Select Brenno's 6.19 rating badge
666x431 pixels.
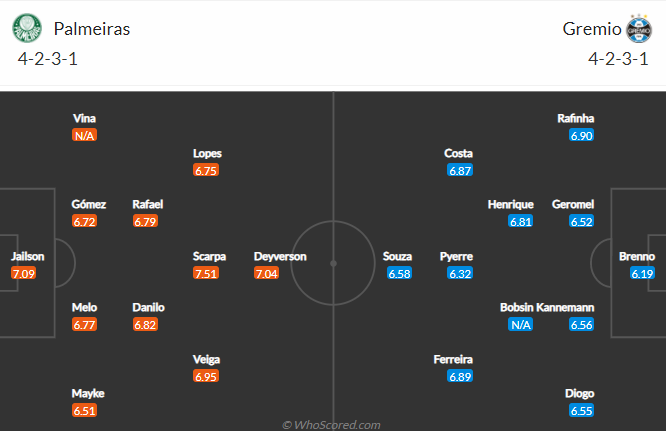pyautogui.click(x=642, y=273)
